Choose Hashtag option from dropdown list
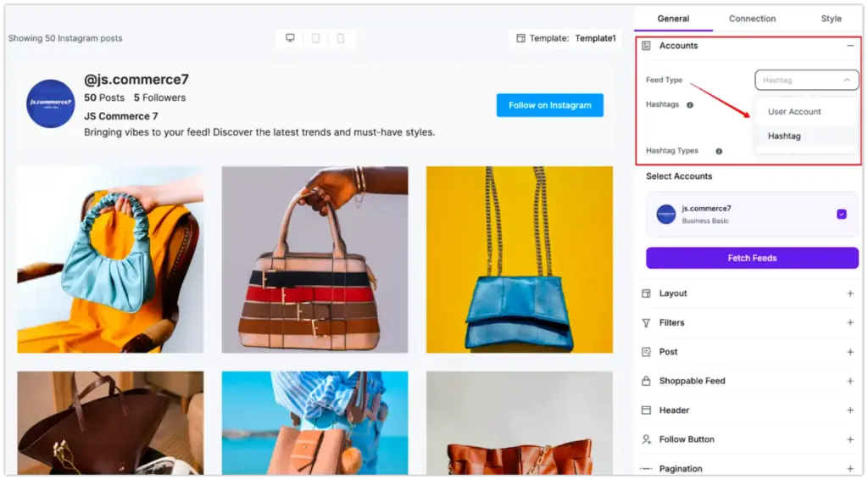The image size is (868, 480). pos(807,137)
